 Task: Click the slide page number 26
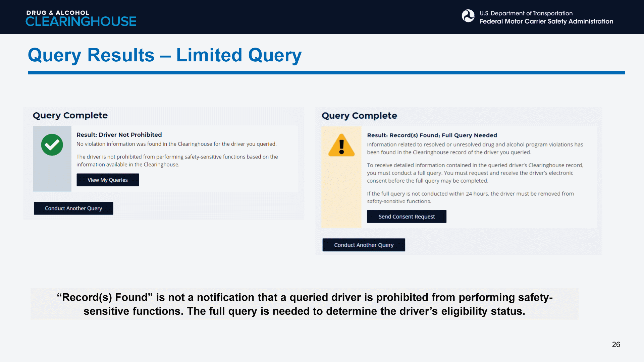(x=616, y=345)
